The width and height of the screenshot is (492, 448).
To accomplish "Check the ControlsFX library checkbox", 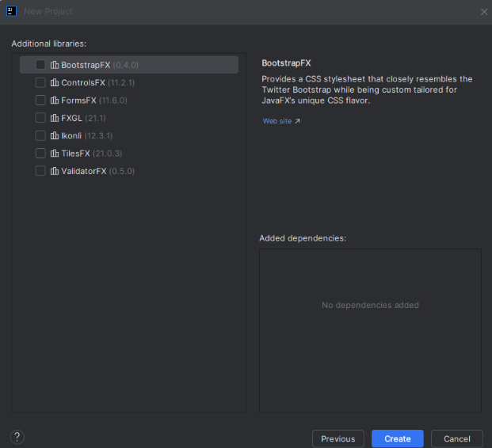I will 40,82.
